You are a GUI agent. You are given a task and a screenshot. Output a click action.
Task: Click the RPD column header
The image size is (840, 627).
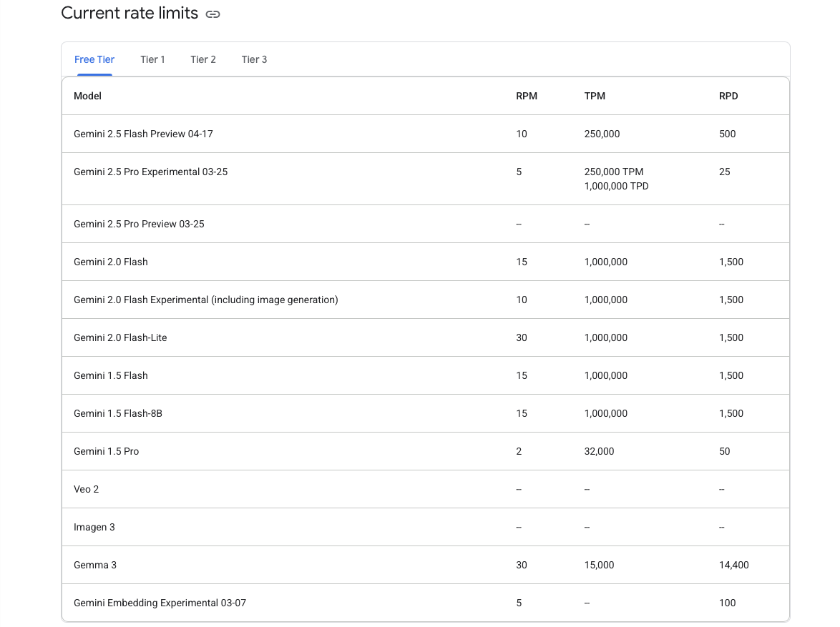(728, 96)
